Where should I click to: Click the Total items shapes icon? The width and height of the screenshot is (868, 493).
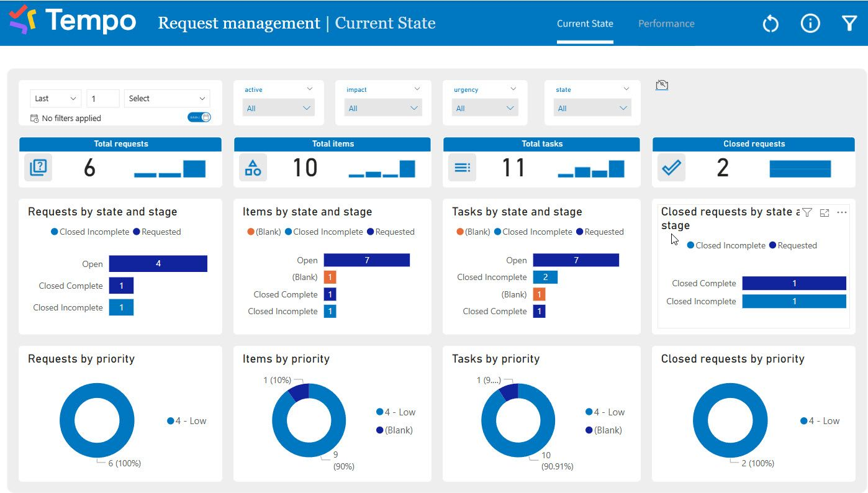(253, 168)
